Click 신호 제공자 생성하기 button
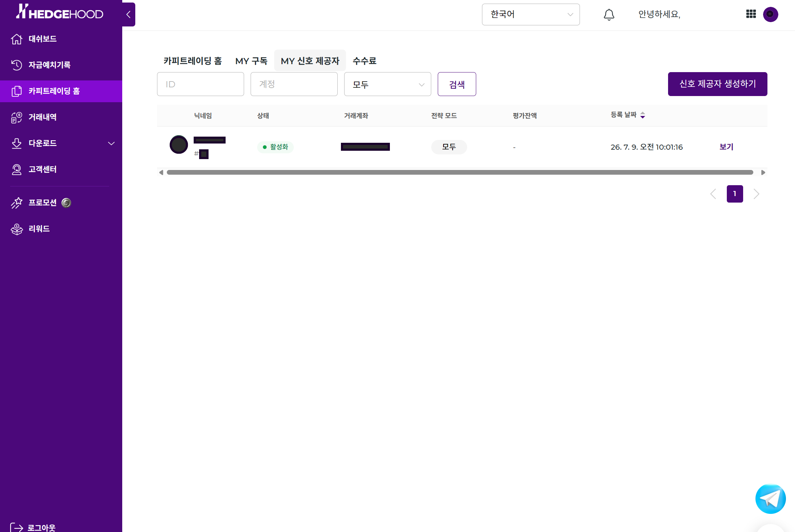Image resolution: width=795 pixels, height=532 pixels. coord(717,84)
